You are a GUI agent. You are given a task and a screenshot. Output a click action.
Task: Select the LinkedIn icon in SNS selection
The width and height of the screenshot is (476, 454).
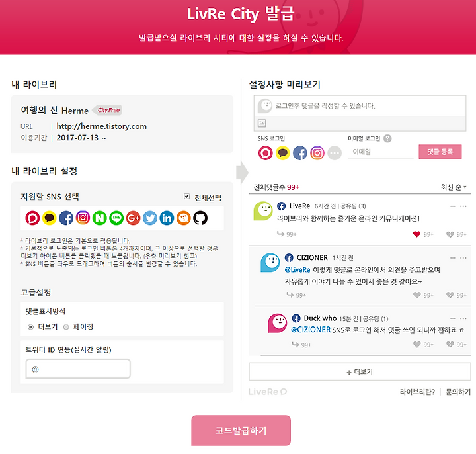tap(167, 218)
